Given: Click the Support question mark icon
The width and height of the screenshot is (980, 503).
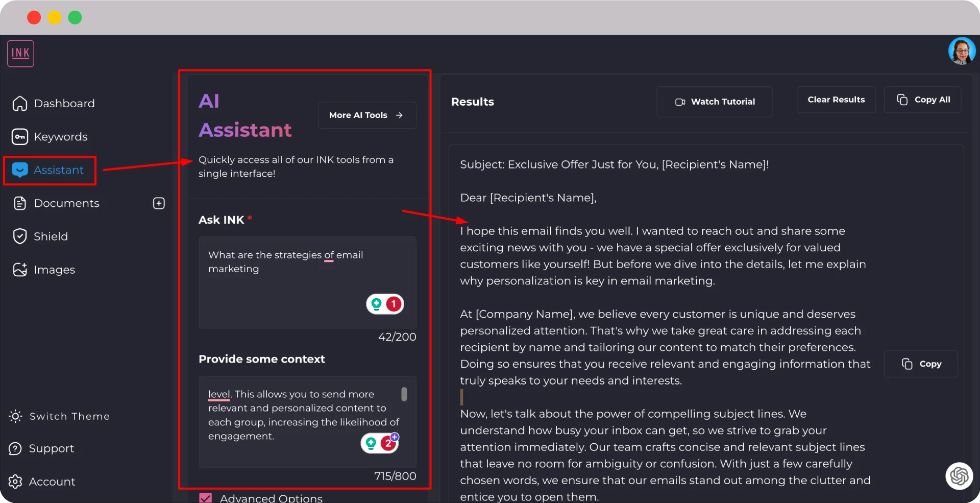Looking at the screenshot, I should point(15,448).
